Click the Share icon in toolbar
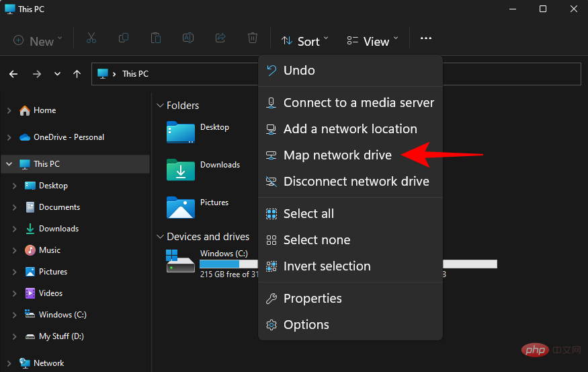The height and width of the screenshot is (372, 588). (x=220, y=38)
